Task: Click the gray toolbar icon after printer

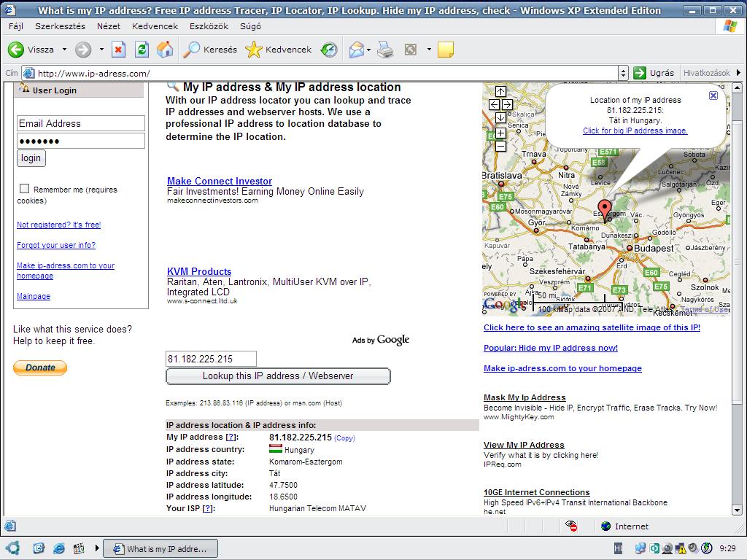Action: (410, 50)
